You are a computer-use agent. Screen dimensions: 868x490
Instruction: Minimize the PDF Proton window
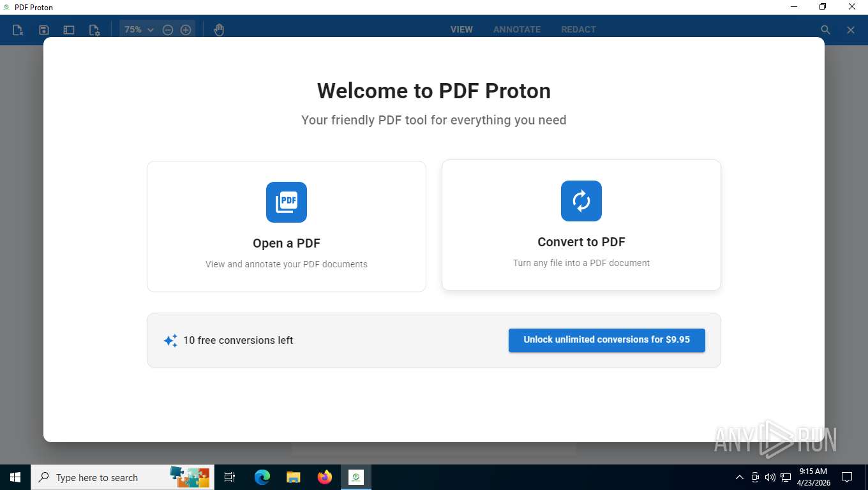tap(794, 7)
